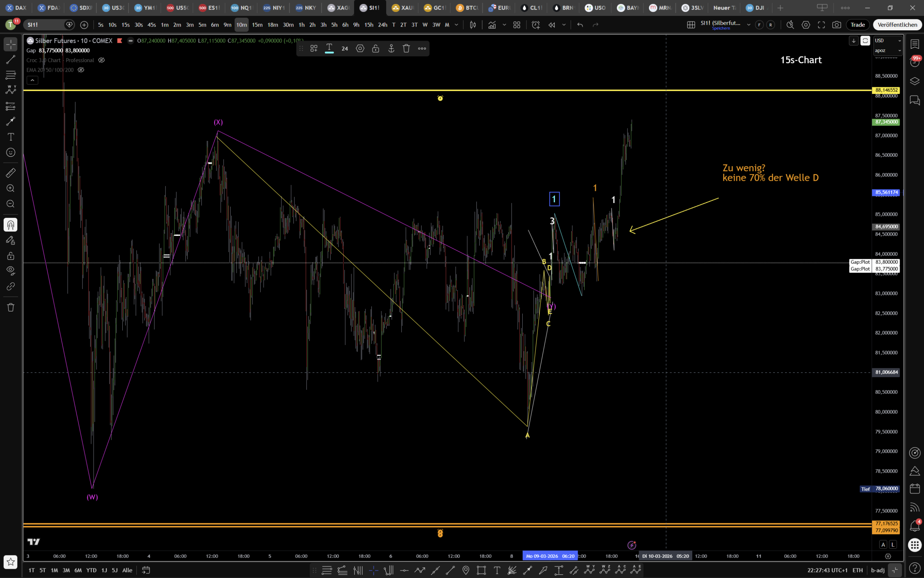Open the alerts bell panel

point(915,526)
